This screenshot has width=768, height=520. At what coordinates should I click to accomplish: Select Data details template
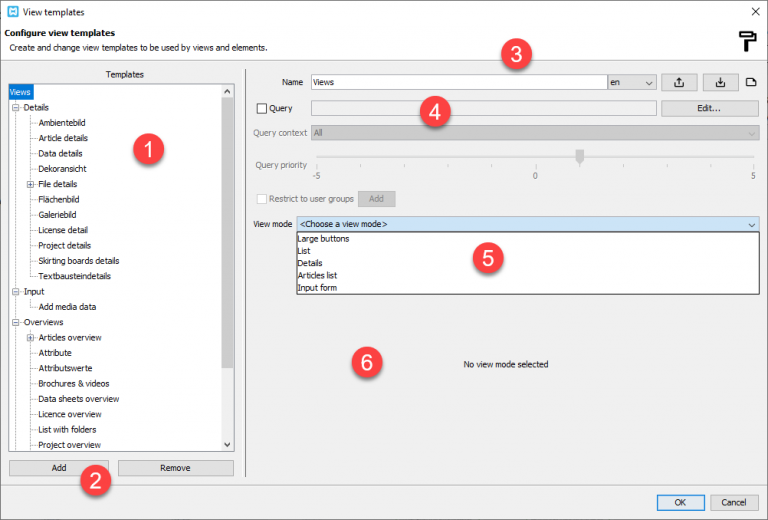coord(60,153)
